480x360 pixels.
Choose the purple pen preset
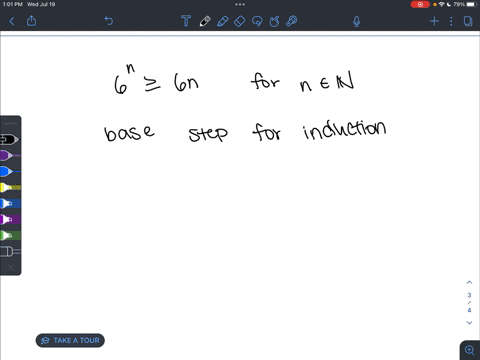(x=10, y=155)
